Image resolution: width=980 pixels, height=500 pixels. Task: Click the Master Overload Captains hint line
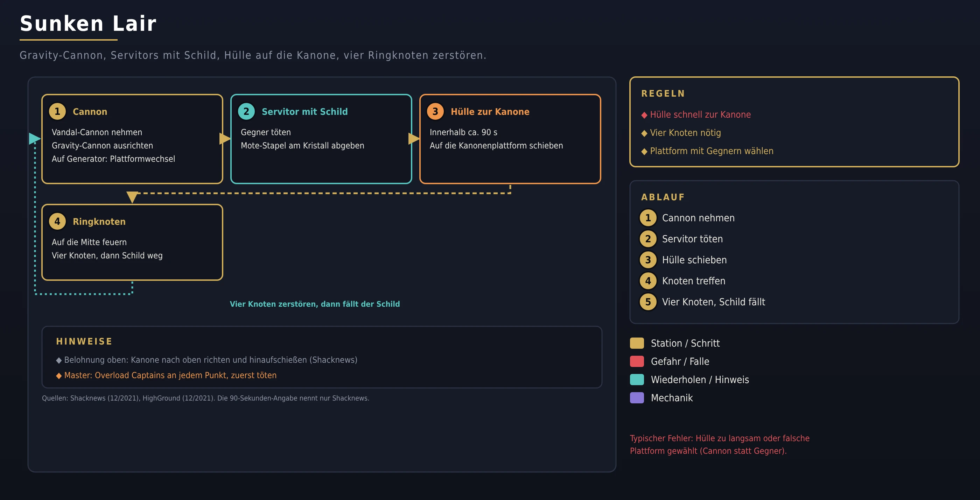(166, 375)
